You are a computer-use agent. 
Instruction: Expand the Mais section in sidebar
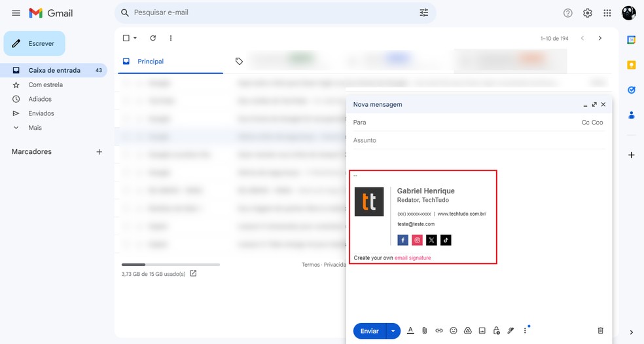[x=35, y=128]
